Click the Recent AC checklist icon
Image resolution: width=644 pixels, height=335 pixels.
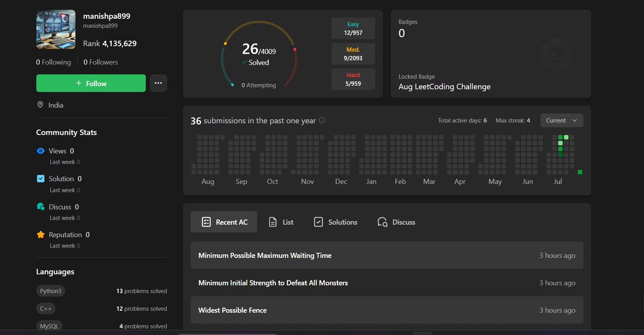206,222
